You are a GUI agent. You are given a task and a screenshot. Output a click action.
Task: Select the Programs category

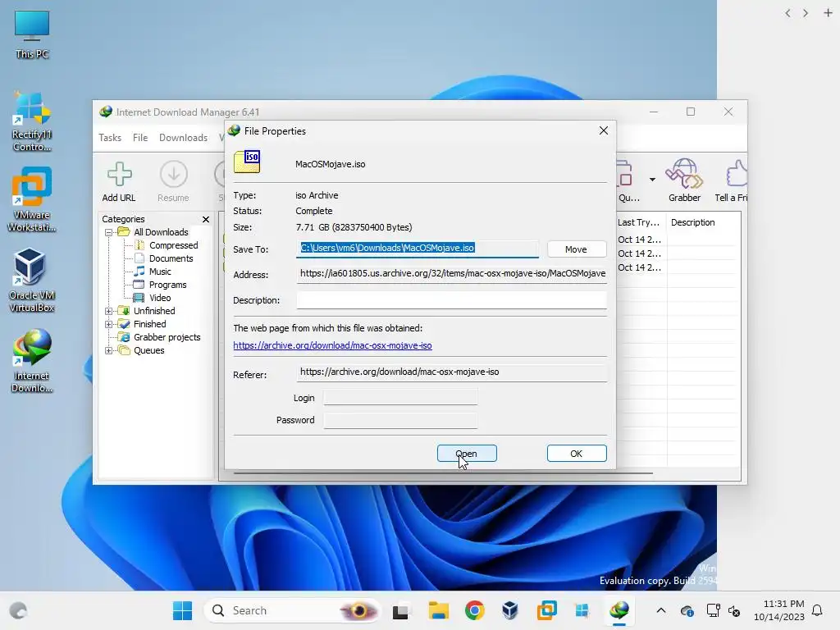tap(167, 285)
